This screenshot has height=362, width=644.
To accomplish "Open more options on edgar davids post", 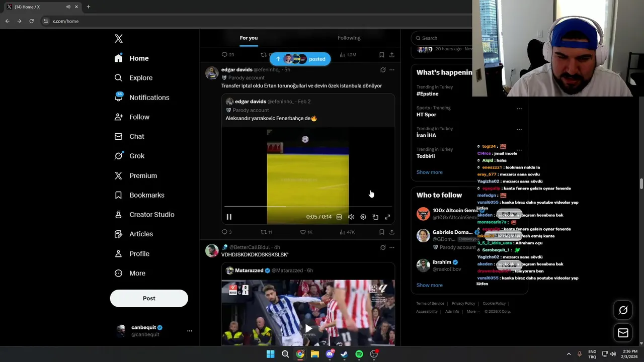I will pyautogui.click(x=392, y=70).
